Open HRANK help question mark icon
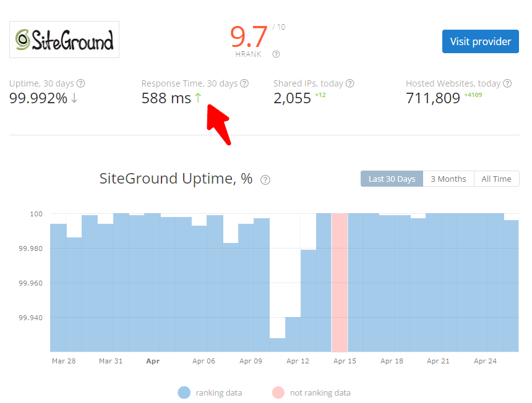 pos(276,54)
